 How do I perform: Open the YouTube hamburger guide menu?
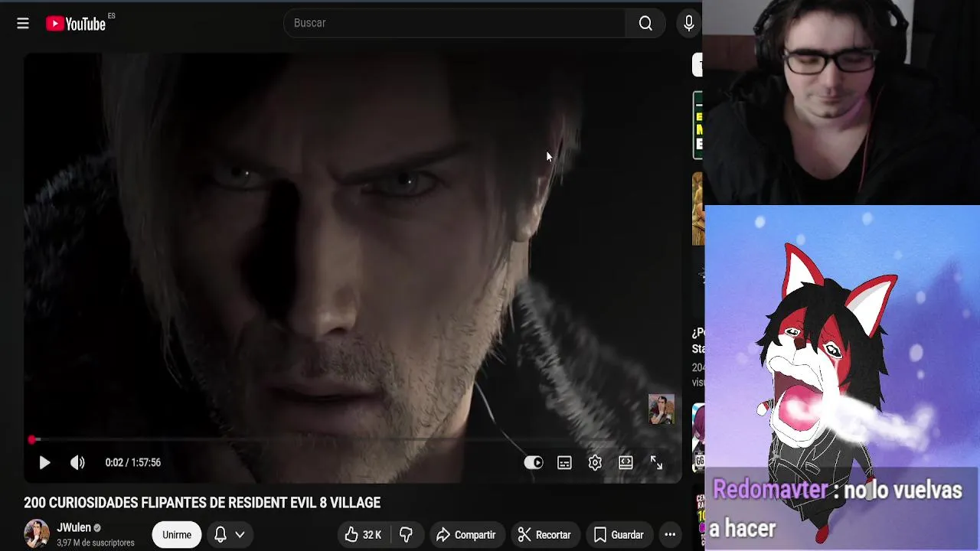point(23,24)
